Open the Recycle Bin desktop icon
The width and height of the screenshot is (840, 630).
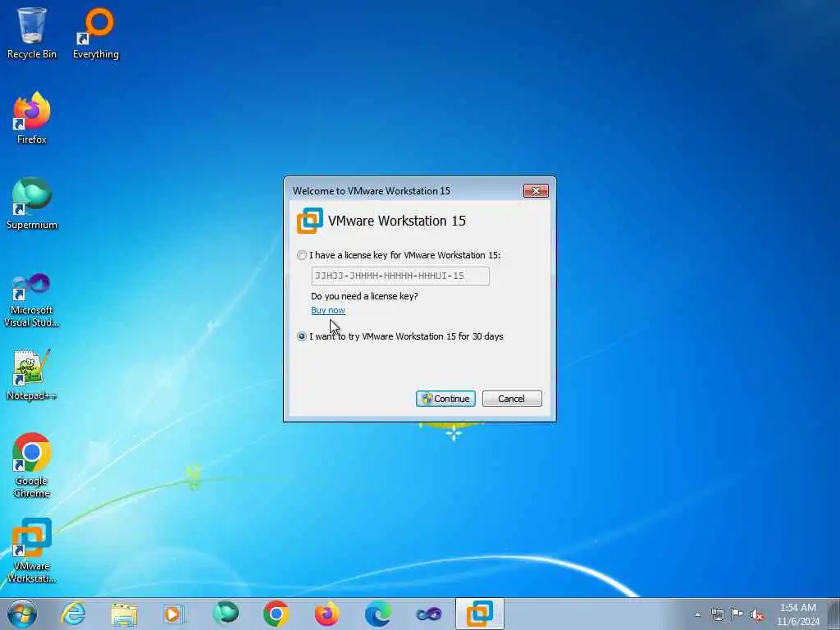(32, 33)
